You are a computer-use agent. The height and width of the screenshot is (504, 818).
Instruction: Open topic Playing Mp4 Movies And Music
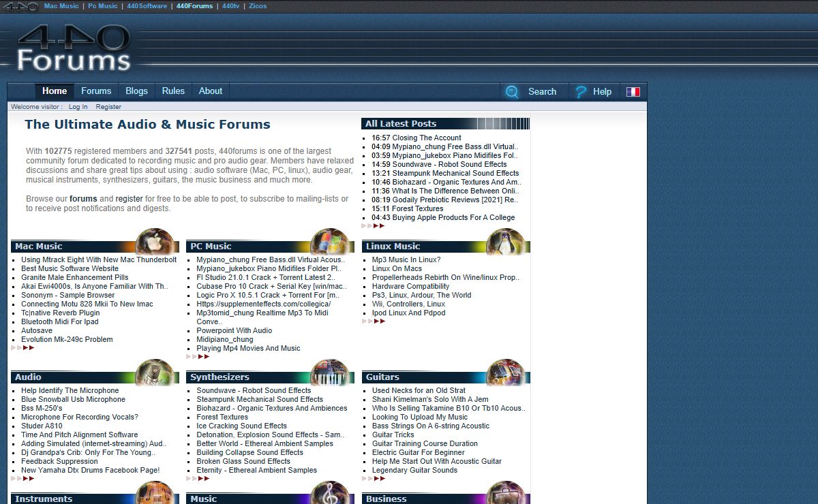[x=248, y=348]
